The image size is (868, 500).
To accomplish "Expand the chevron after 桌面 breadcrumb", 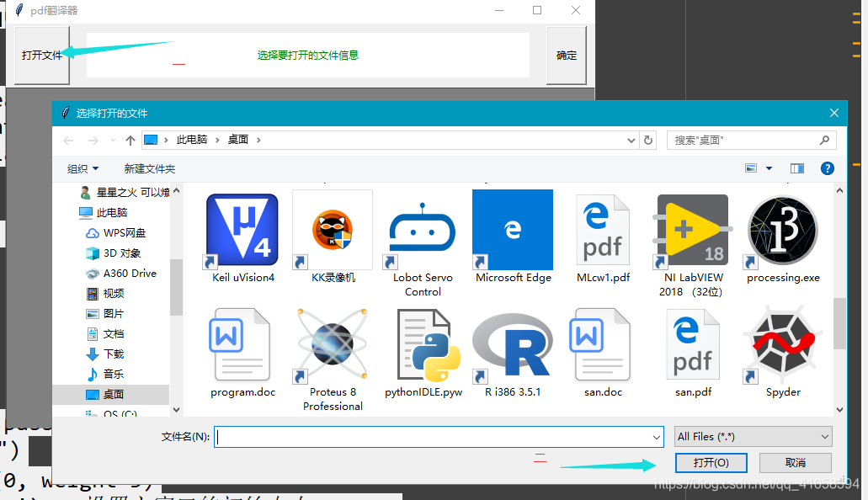I will (258, 140).
